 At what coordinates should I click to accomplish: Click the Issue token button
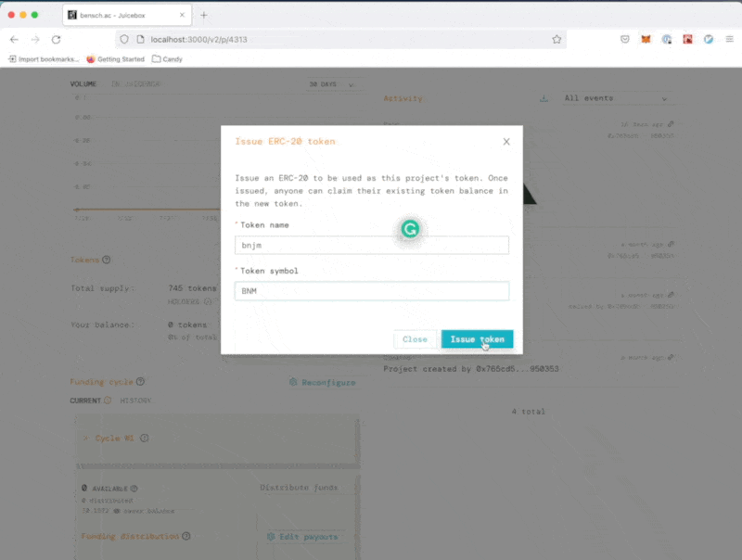(477, 339)
